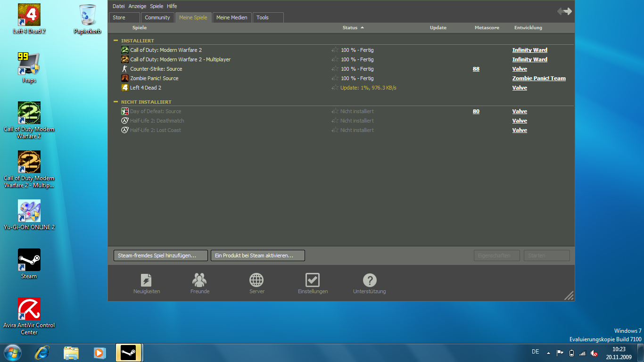This screenshot has height=362, width=644.
Task: Click Ein Produkt bei Steam aktivieren
Action: [258, 255]
